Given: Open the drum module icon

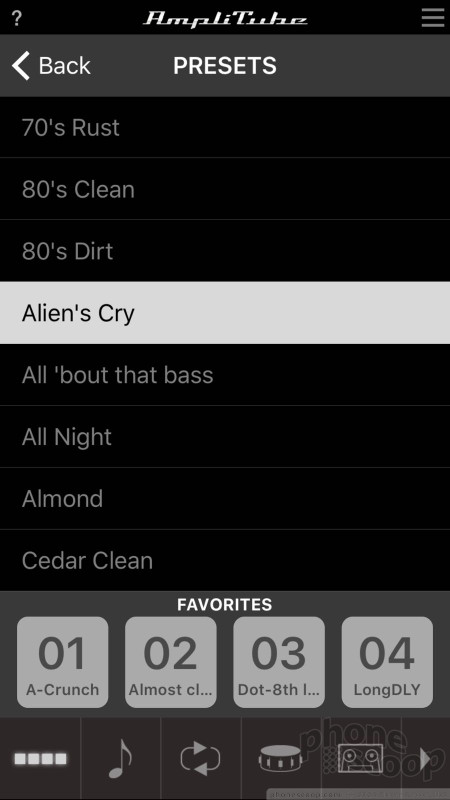Looking at the screenshot, I should click(x=280, y=759).
